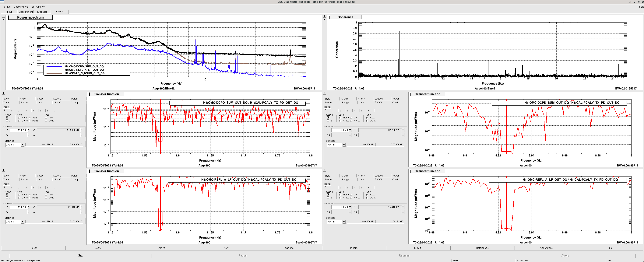Select Cross cursor style in panel with Y1 1.59655e12

pos(19,121)
